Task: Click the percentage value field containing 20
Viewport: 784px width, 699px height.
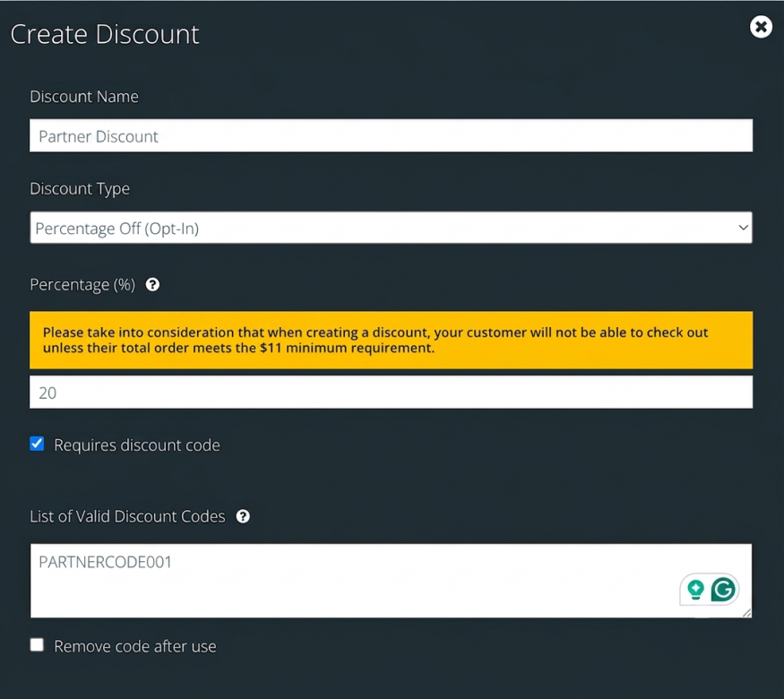Action: coord(391,392)
